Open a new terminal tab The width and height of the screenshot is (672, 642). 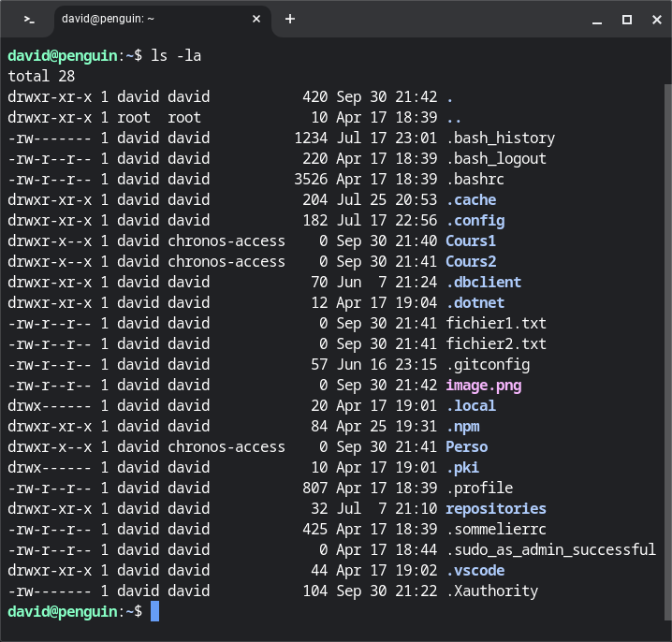pyautogui.click(x=290, y=19)
